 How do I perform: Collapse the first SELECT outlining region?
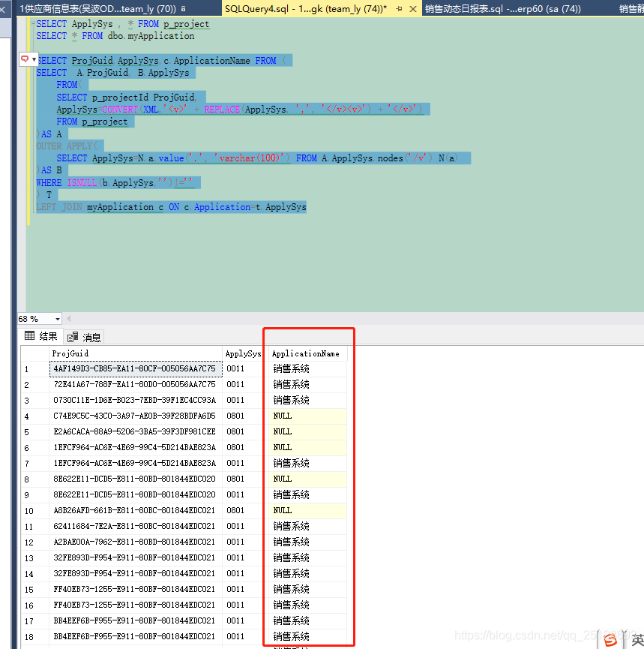33,24
